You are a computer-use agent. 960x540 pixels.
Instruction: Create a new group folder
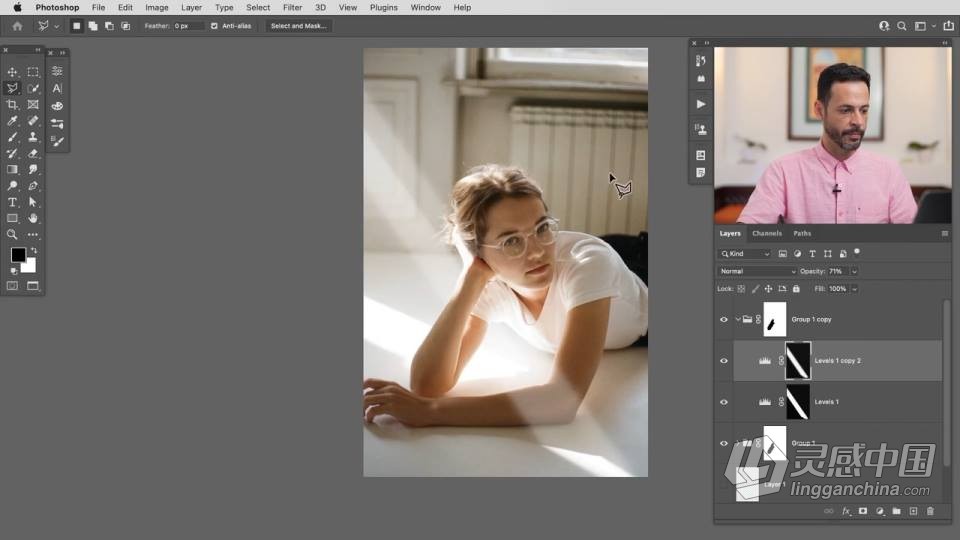[x=896, y=511]
